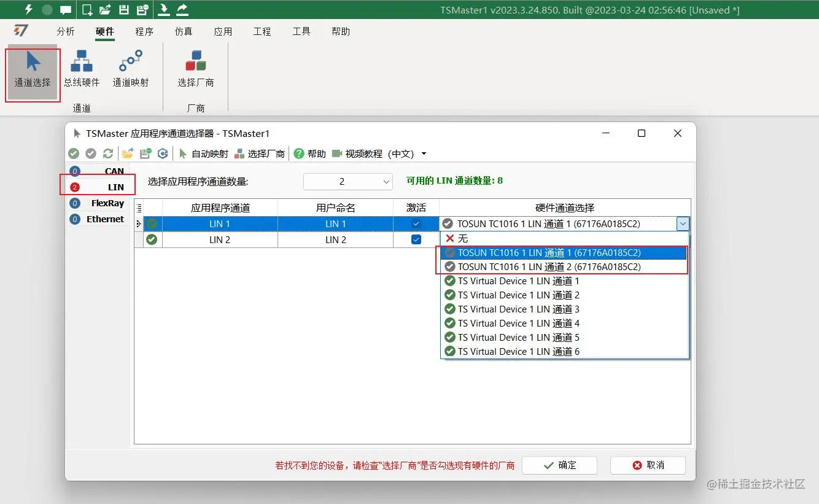This screenshot has height=504, width=819.
Task: Close the channel selector dialog
Action: pos(678,133)
